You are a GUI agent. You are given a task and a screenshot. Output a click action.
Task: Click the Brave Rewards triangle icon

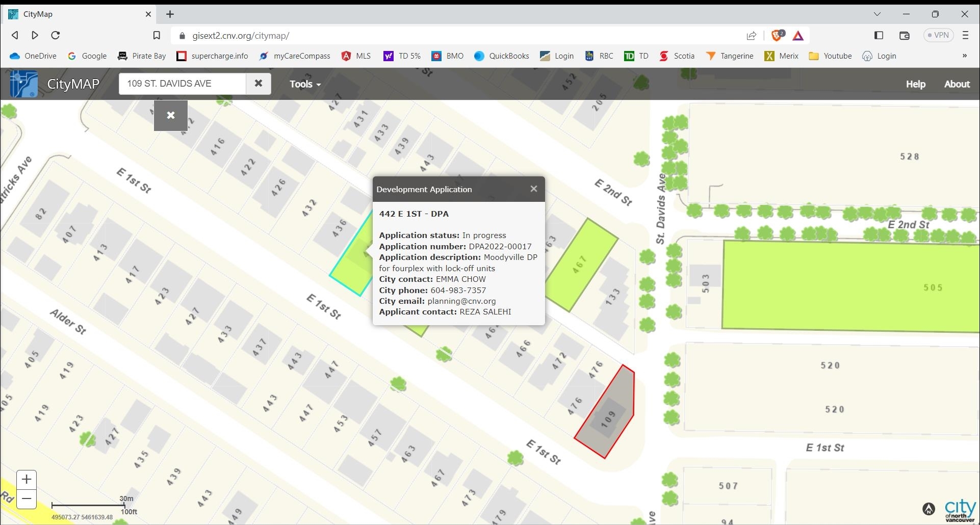coord(798,36)
